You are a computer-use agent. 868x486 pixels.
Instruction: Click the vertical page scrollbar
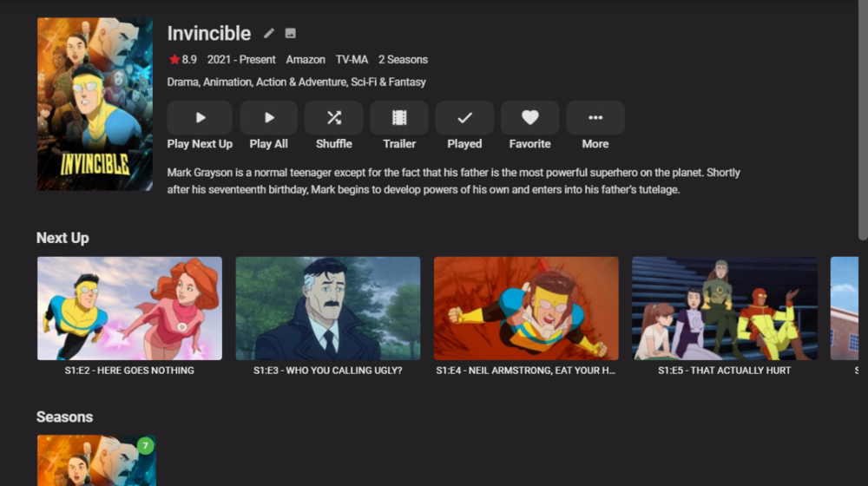(863, 120)
